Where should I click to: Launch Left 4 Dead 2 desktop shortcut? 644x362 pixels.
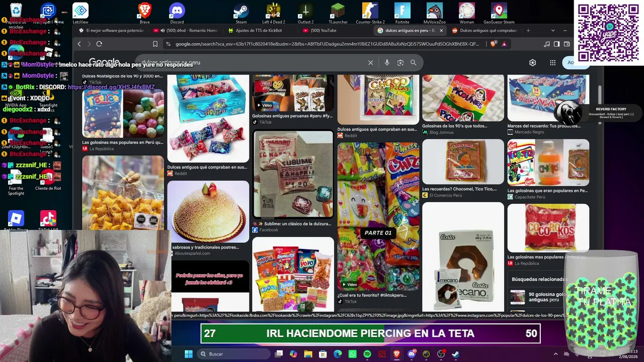coord(273,13)
